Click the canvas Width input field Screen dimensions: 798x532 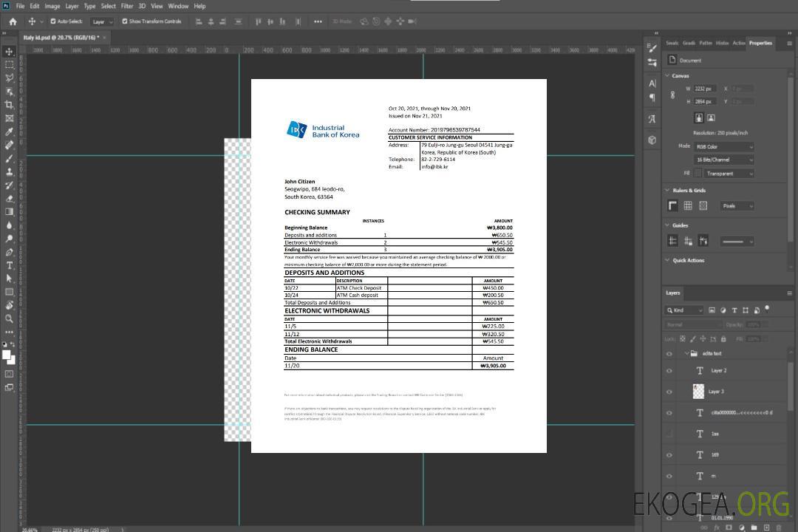point(704,89)
